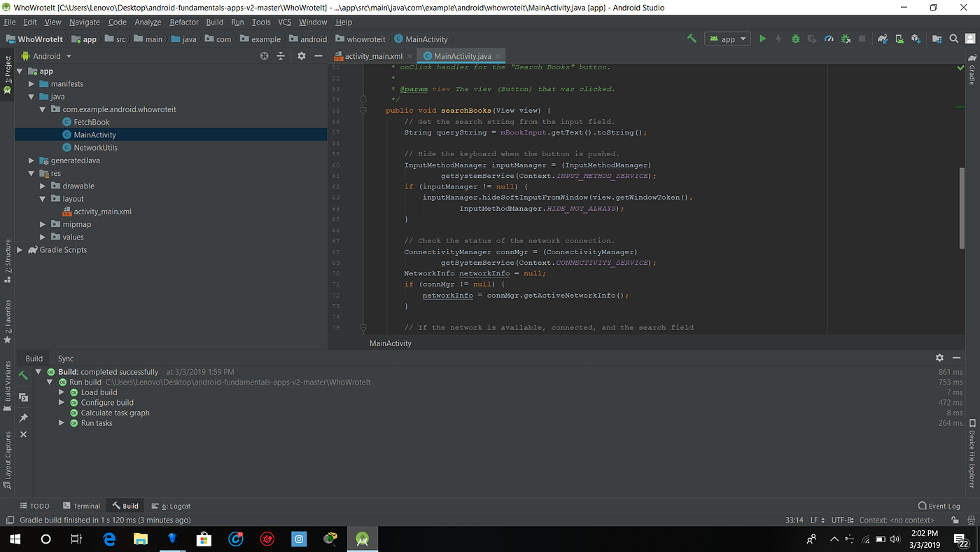Click the Search Everywhere magnifier icon
980x552 pixels.
pos(953,39)
